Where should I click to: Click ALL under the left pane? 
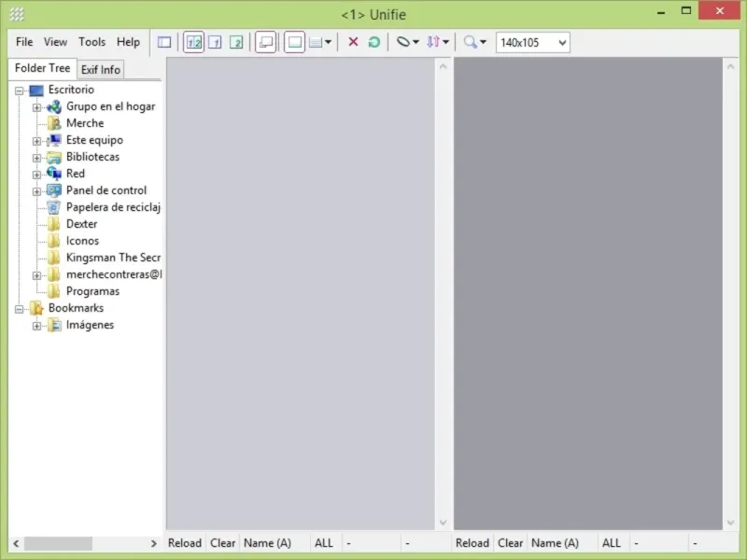coord(324,543)
